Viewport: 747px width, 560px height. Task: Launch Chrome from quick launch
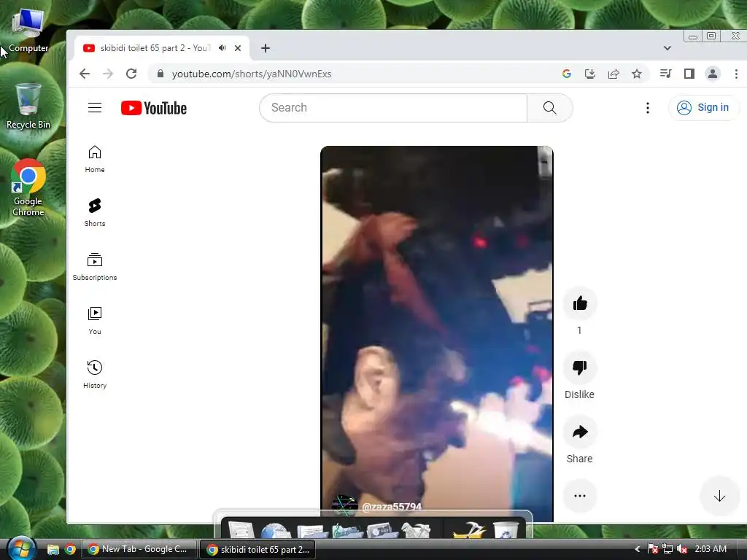click(70, 550)
